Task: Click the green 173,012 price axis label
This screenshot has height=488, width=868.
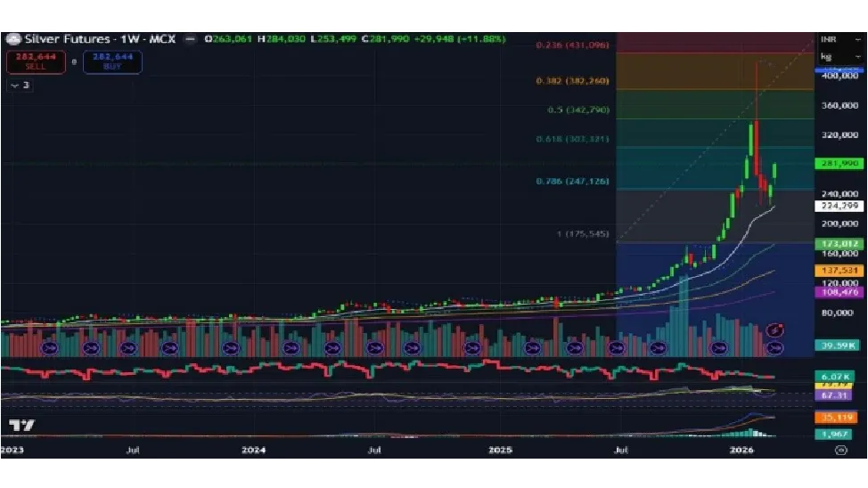Action: [839, 243]
